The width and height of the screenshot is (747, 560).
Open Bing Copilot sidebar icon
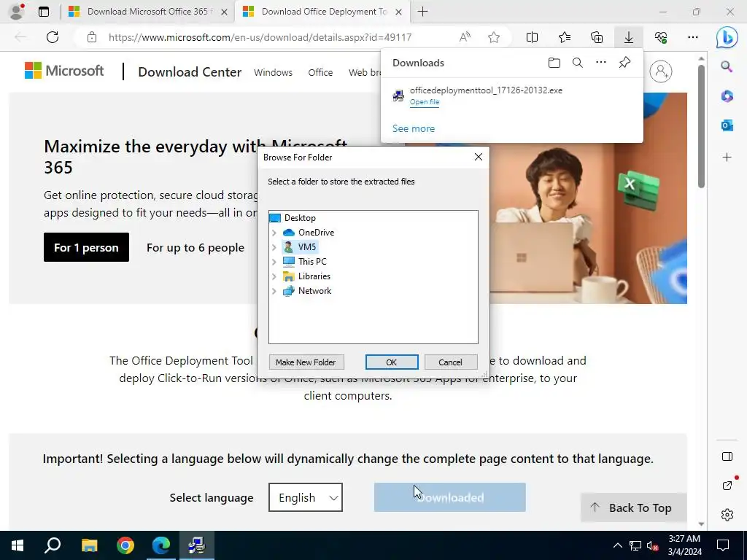click(727, 37)
